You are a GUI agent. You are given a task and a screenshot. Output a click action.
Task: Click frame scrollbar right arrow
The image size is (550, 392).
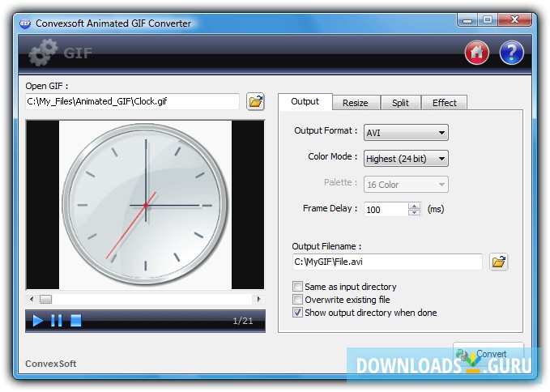point(258,299)
